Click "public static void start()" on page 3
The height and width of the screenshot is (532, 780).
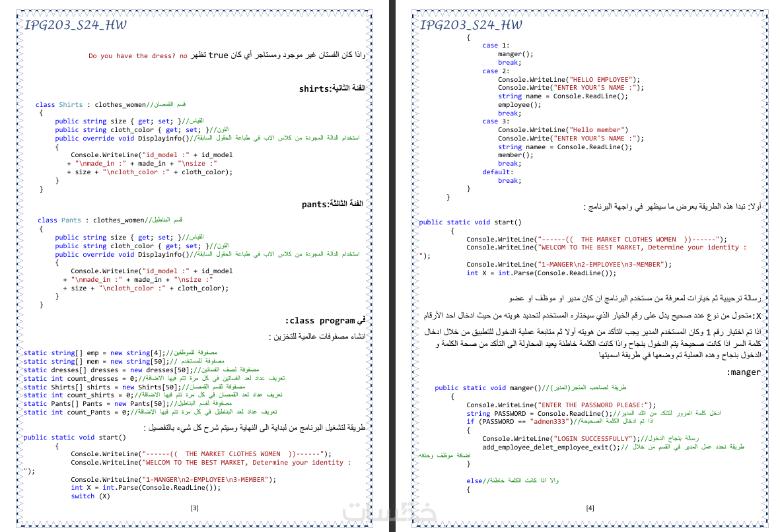[x=75, y=438]
